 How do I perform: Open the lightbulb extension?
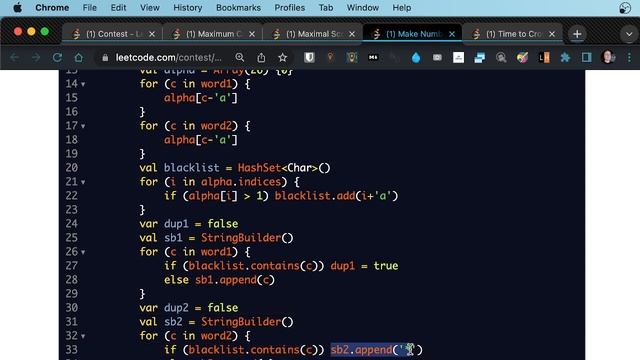pyautogui.click(x=330, y=58)
